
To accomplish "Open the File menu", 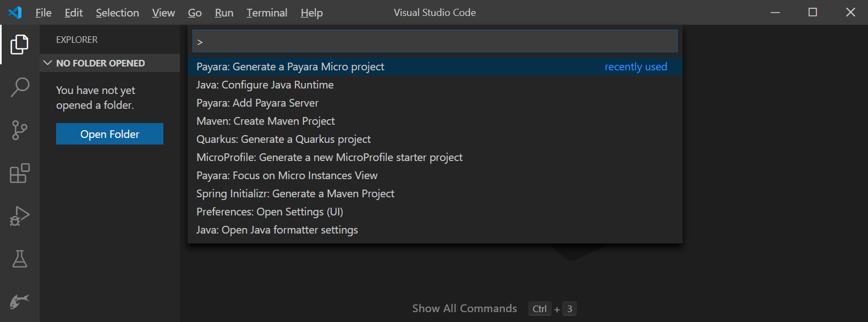I will [43, 13].
